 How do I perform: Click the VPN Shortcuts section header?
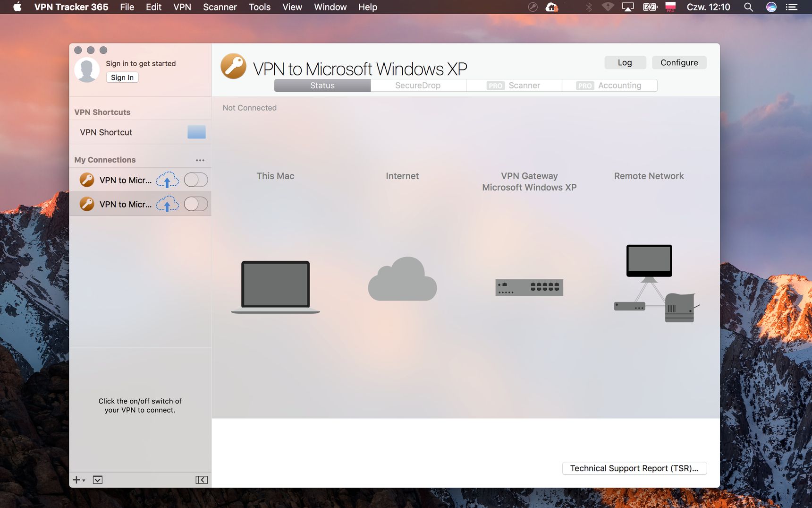coord(102,112)
